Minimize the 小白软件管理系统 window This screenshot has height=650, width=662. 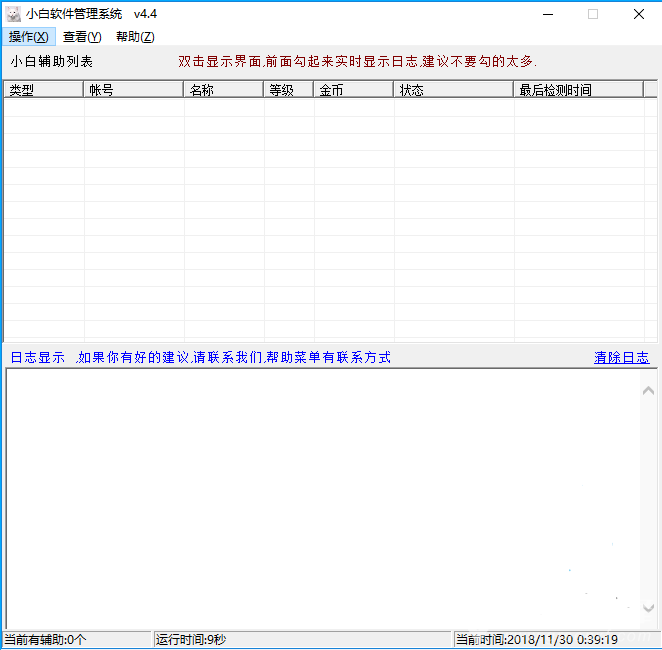(548, 14)
